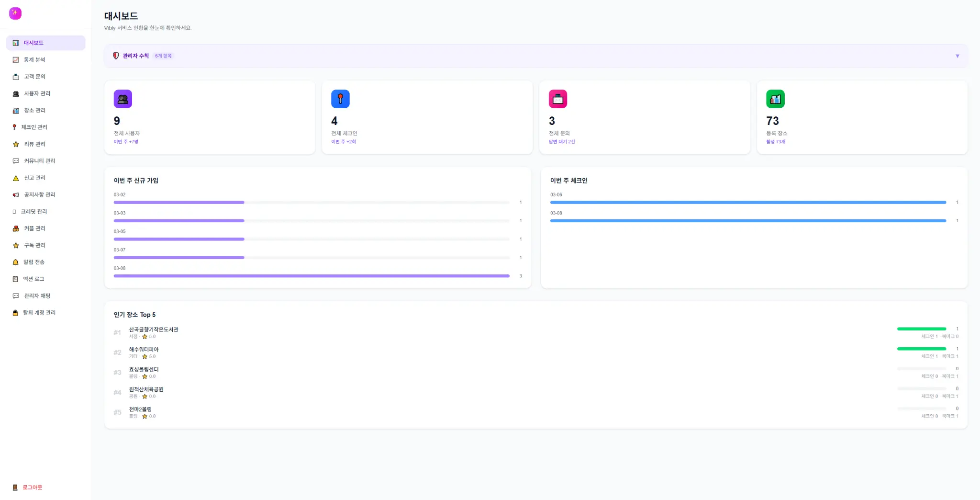Click the 커뮤니티 관리 chat icon
The image size is (980, 500).
coord(16,161)
